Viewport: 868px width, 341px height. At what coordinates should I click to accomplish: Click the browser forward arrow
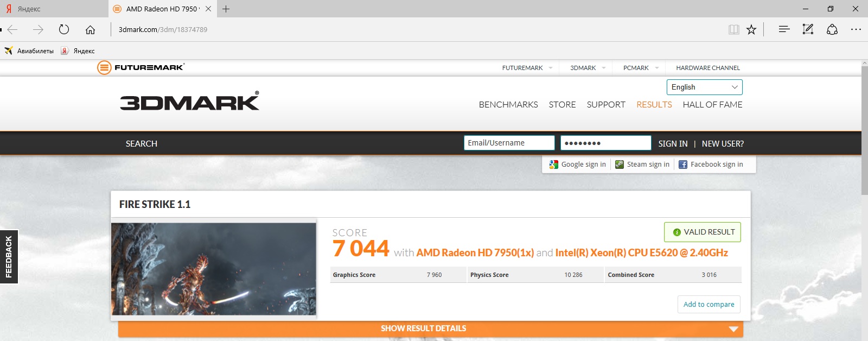coord(38,29)
